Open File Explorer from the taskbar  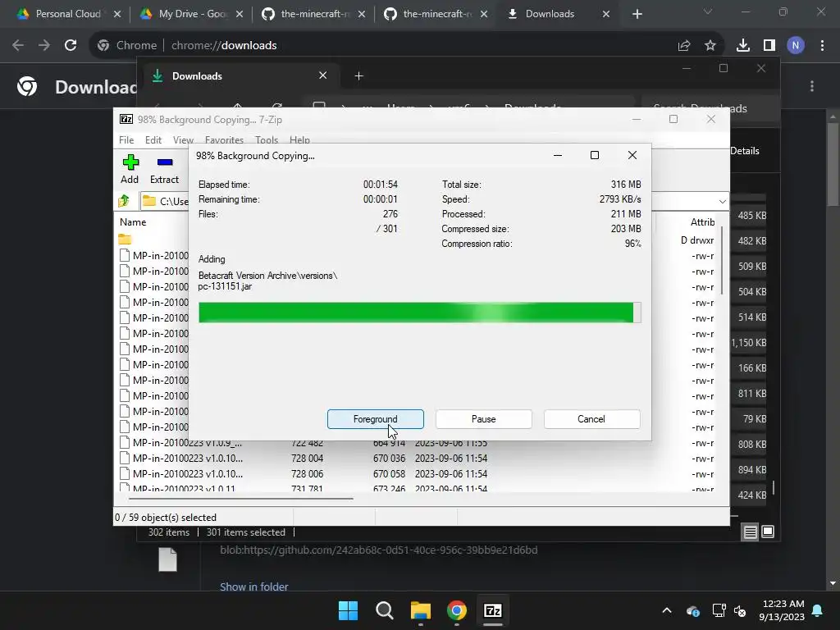click(421, 610)
